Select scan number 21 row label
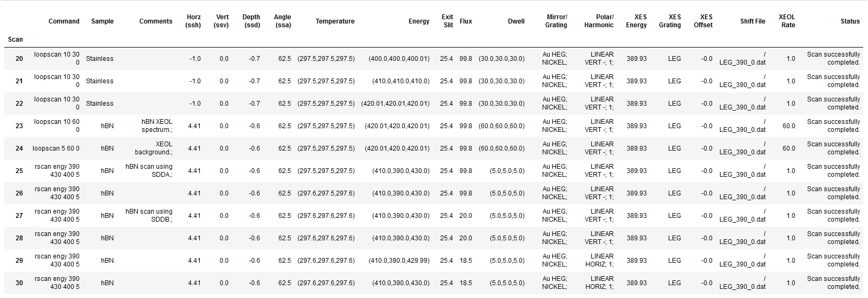 [19, 81]
